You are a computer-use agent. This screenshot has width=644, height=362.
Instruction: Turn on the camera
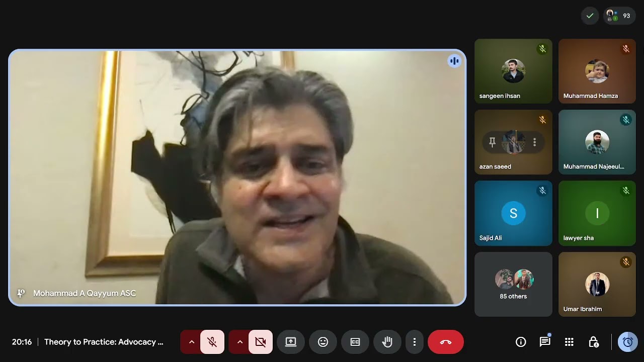[x=261, y=342]
